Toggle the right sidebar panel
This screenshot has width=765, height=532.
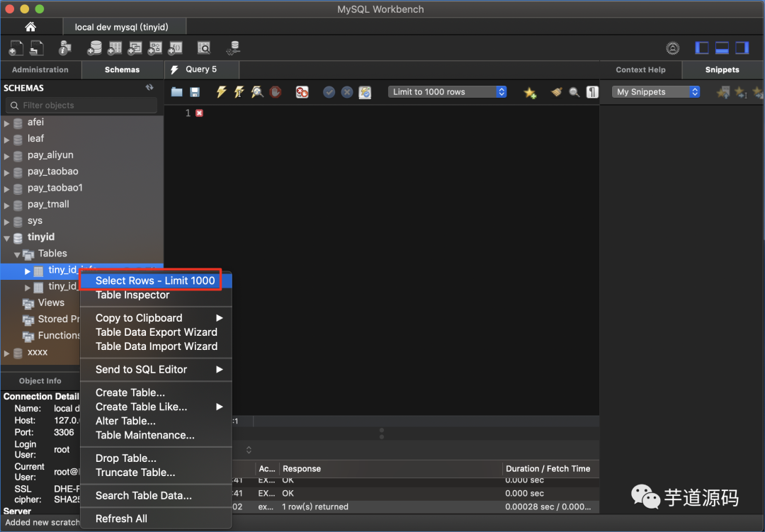(742, 48)
